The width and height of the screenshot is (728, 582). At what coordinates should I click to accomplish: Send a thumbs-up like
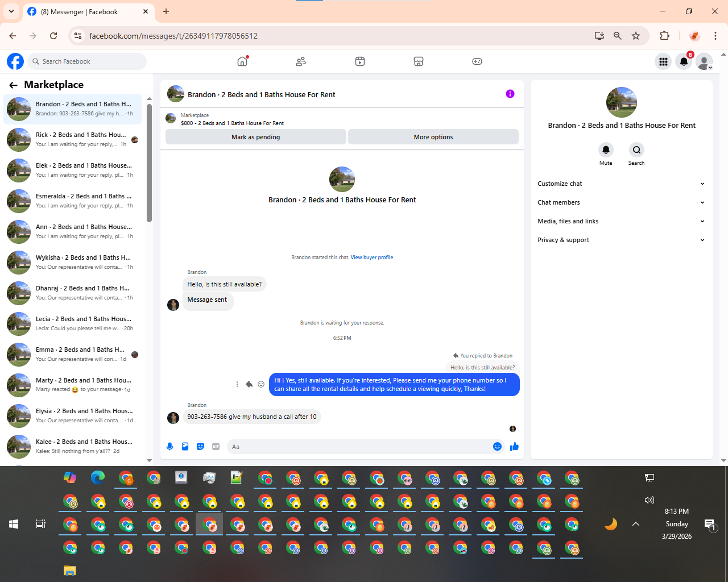(x=515, y=447)
